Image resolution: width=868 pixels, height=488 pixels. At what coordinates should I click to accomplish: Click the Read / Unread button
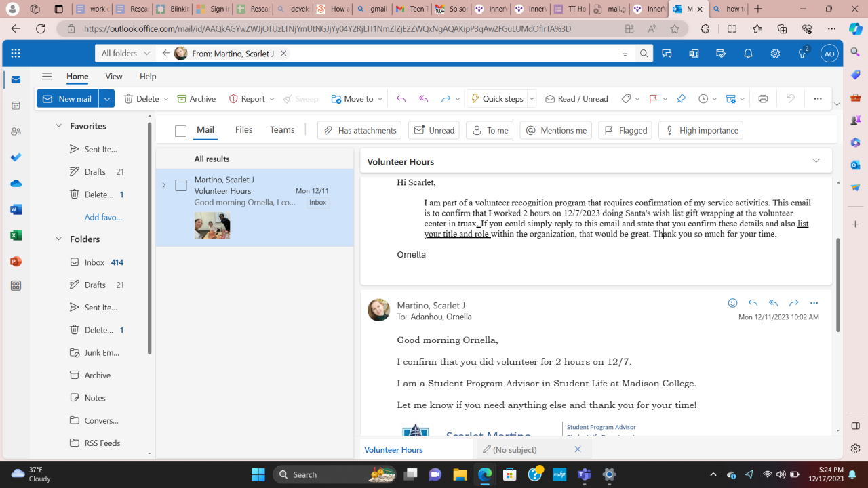click(x=576, y=99)
